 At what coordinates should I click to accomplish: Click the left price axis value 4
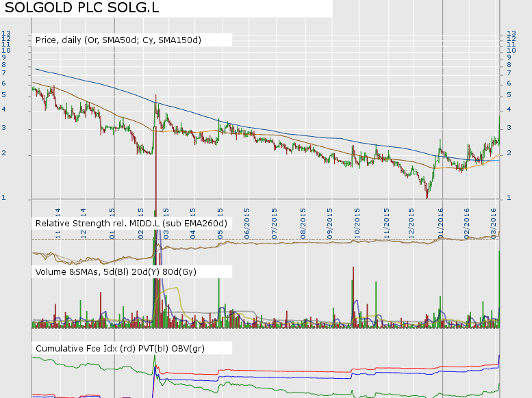point(3,109)
